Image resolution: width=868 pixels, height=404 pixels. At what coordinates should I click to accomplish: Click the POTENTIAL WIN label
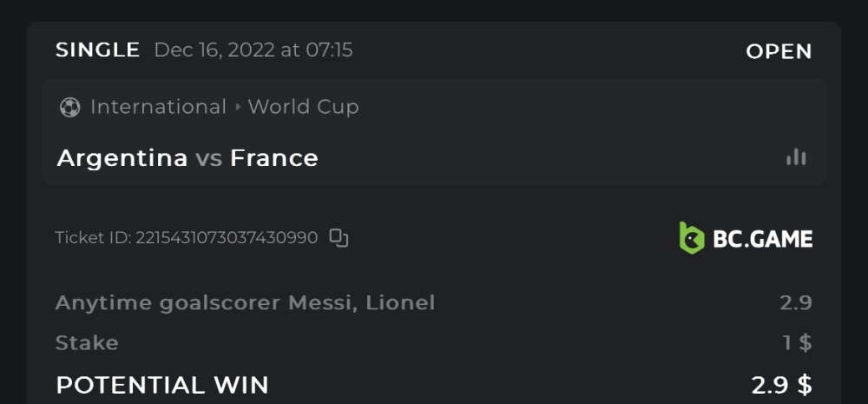162,384
